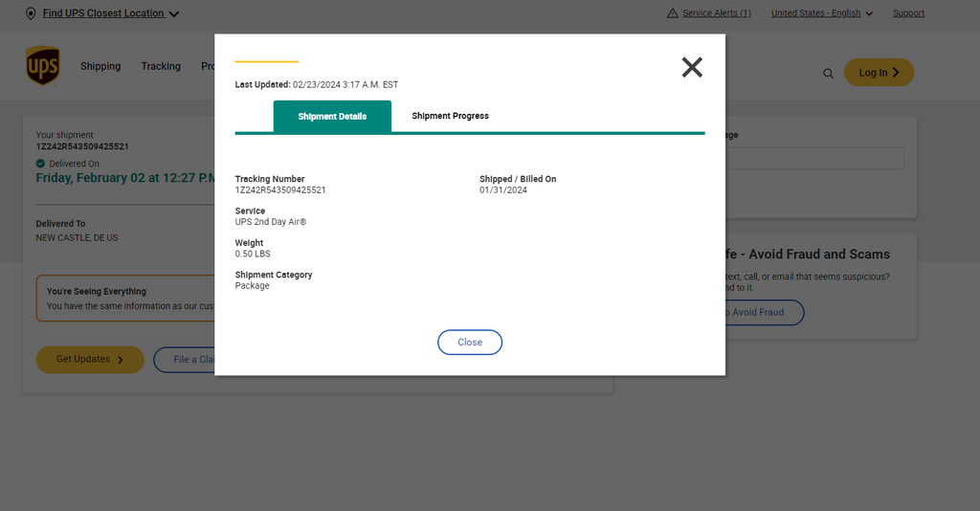
Task: Open the search magnifier icon
Action: 828,74
